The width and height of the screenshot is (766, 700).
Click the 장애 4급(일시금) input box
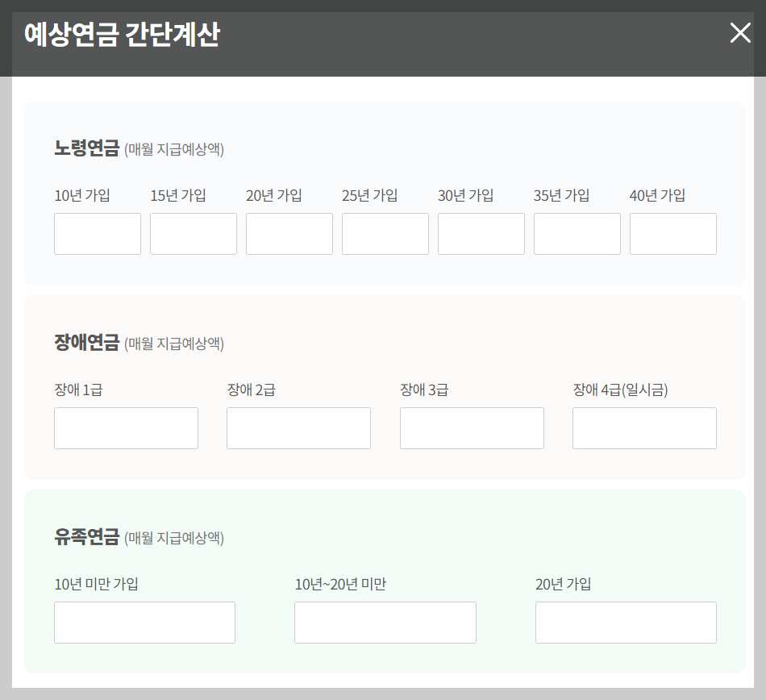coord(644,428)
